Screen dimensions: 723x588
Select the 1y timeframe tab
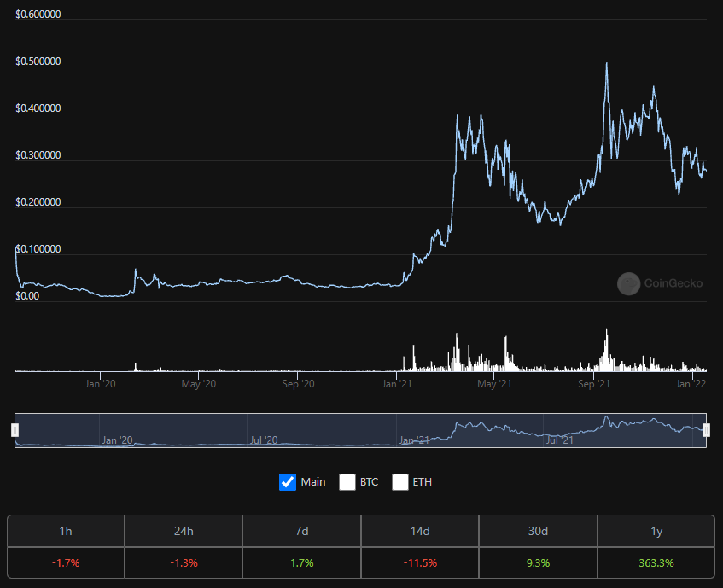click(656, 532)
